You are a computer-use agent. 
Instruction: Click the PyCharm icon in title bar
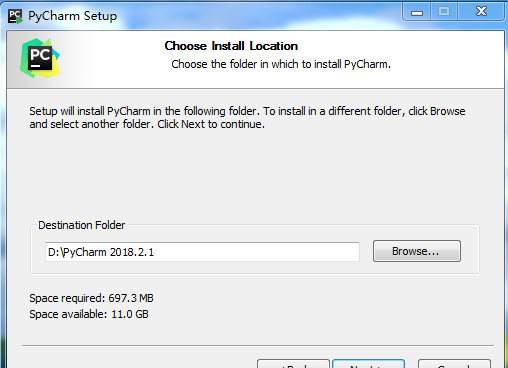point(15,16)
